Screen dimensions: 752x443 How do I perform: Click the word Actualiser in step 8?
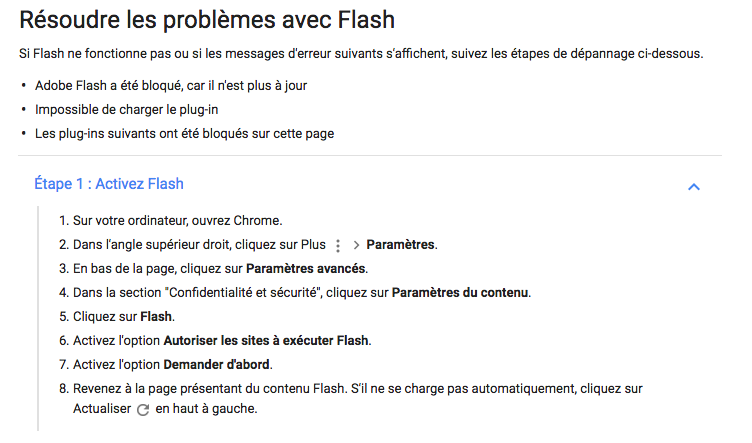pos(102,409)
